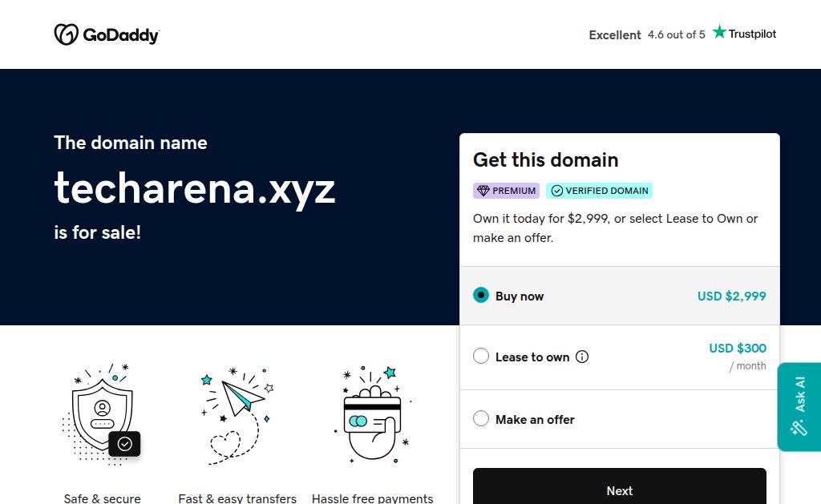The height and width of the screenshot is (504, 821).
Task: Click the Ask AI magic wand icon
Action: (799, 428)
